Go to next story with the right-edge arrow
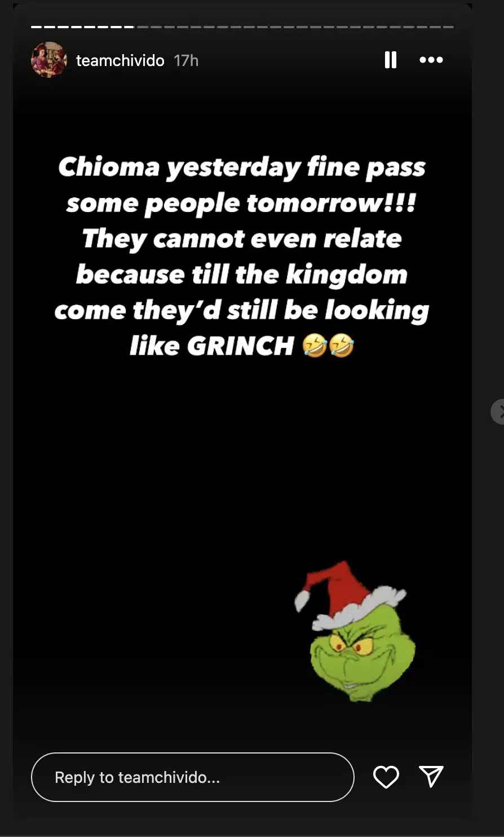Viewport: 504px width, 837px height. (x=498, y=412)
